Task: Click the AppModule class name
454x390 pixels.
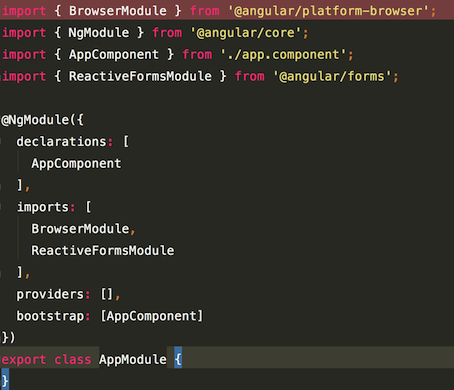Action: coord(133,359)
